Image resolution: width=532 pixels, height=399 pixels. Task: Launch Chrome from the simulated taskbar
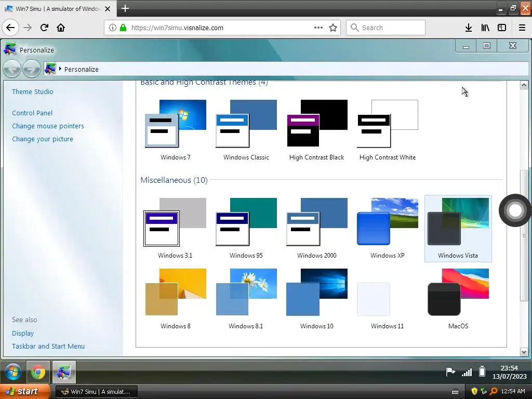tap(38, 372)
